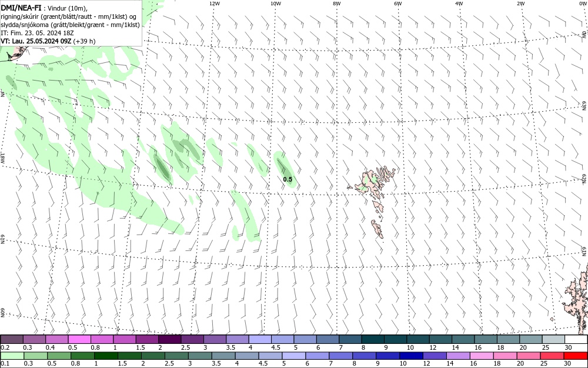Select the grey 20 swatch in upper scale
This screenshot has height=368, width=588.
pos(530,340)
